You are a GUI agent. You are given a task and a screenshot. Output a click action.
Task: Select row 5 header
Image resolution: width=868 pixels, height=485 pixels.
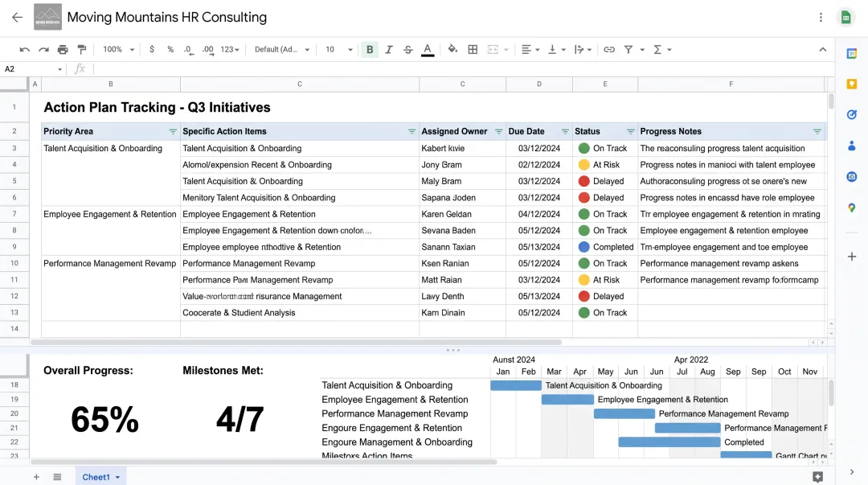point(14,181)
